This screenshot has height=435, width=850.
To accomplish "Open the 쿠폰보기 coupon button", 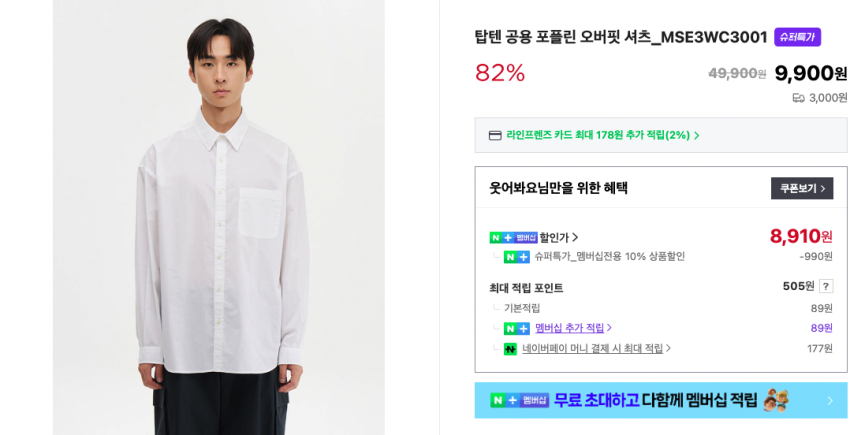I will (x=801, y=188).
